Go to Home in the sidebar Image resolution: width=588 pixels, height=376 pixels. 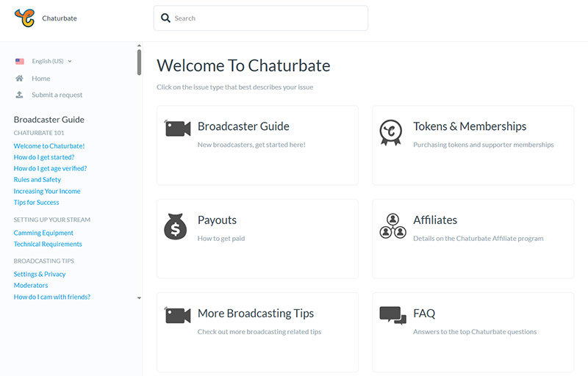41,79
